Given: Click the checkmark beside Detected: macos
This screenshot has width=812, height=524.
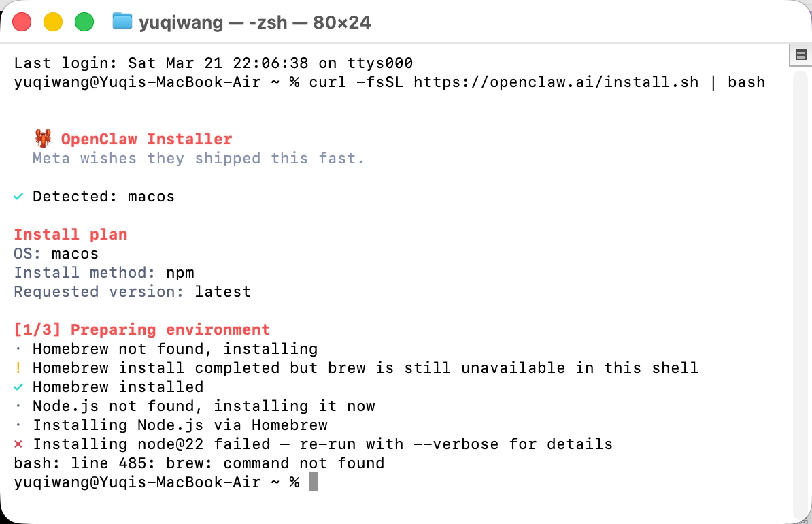Looking at the screenshot, I should [18, 197].
